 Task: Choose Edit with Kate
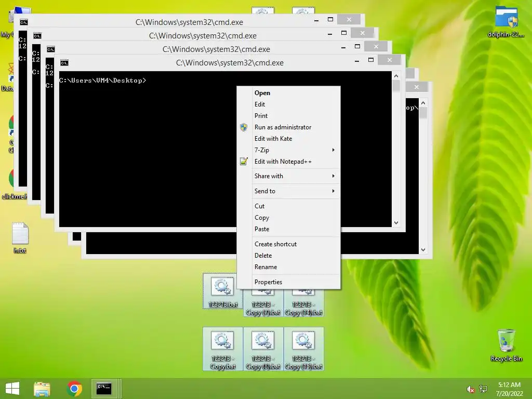[x=288, y=139]
